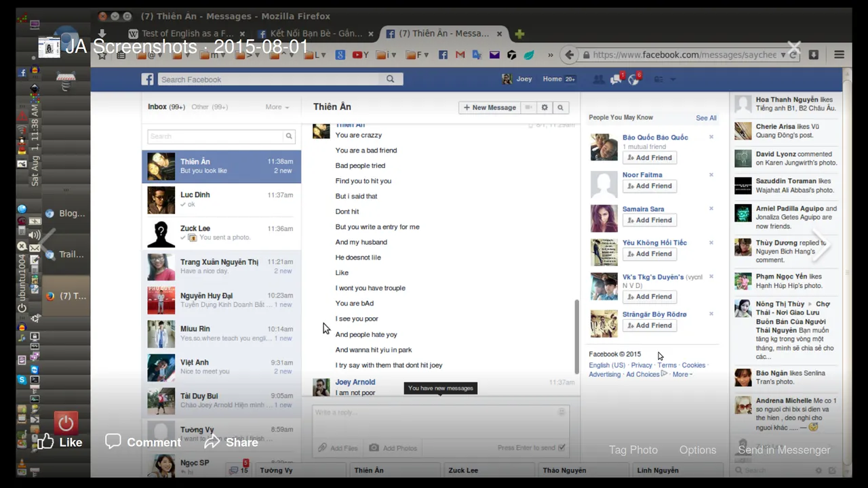
Task: Click the Firefox hamburger menu
Action: click(x=839, y=55)
